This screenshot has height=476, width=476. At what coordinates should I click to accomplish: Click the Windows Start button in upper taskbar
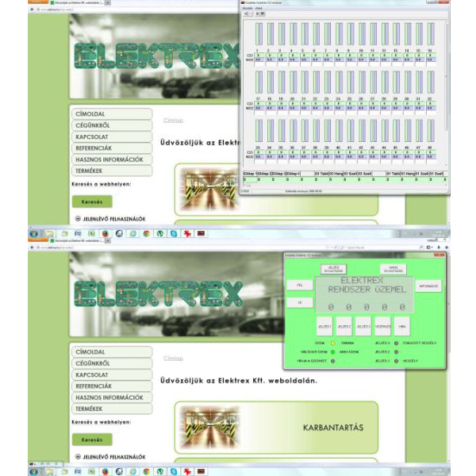[x=34, y=234]
